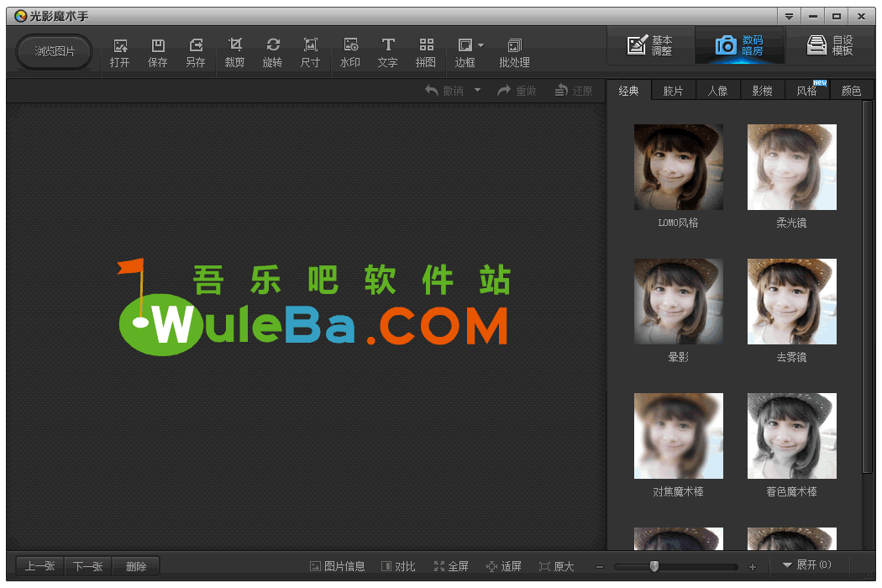Screen dimensions: 882x588
Task: Open the title bar dropdown menu icon
Action: pos(790,16)
